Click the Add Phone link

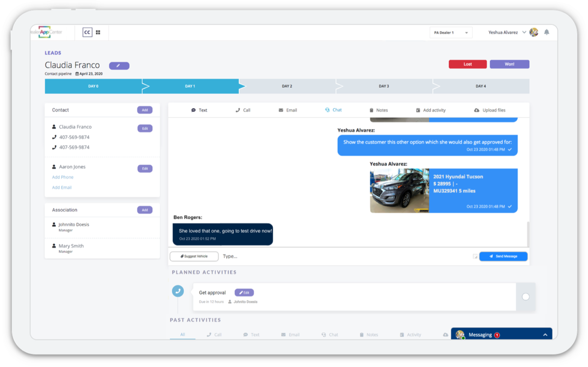tap(63, 177)
